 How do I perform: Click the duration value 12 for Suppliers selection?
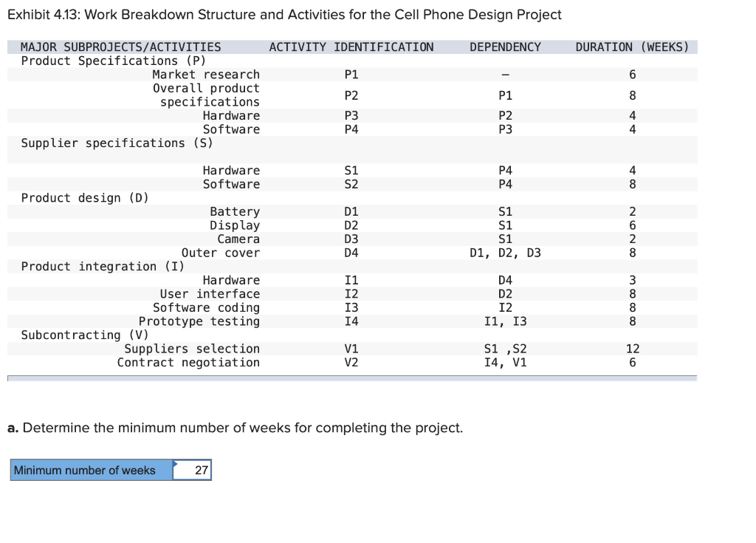pyautogui.click(x=631, y=348)
